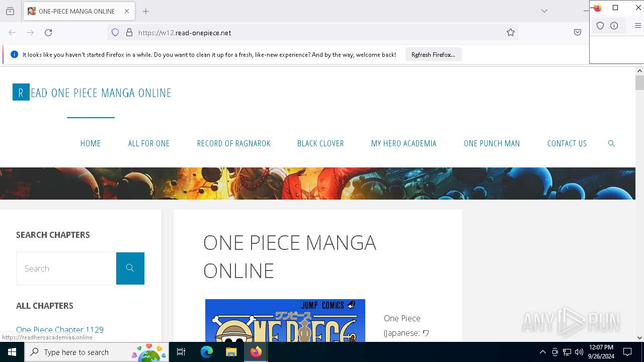The height and width of the screenshot is (362, 644).
Task: Open File Explorer from taskbar
Action: pyautogui.click(x=231, y=352)
